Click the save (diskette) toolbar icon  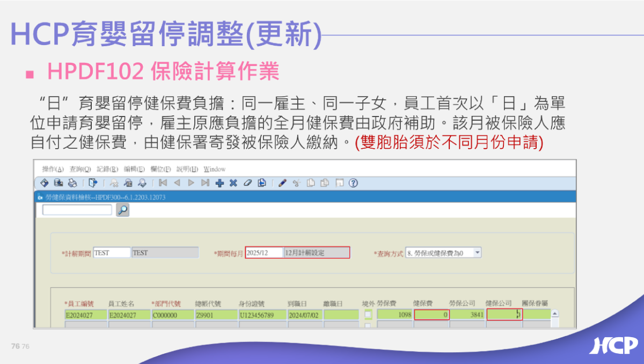tap(45, 183)
